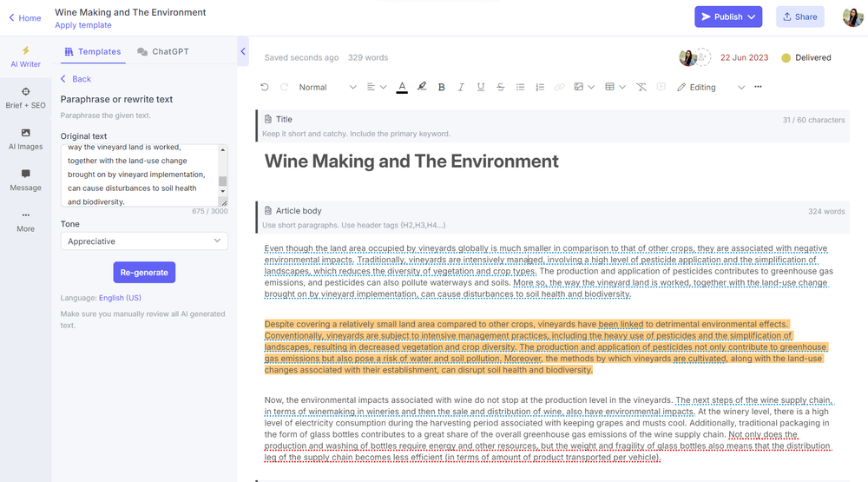Insert a bulleted list

pyautogui.click(x=520, y=87)
